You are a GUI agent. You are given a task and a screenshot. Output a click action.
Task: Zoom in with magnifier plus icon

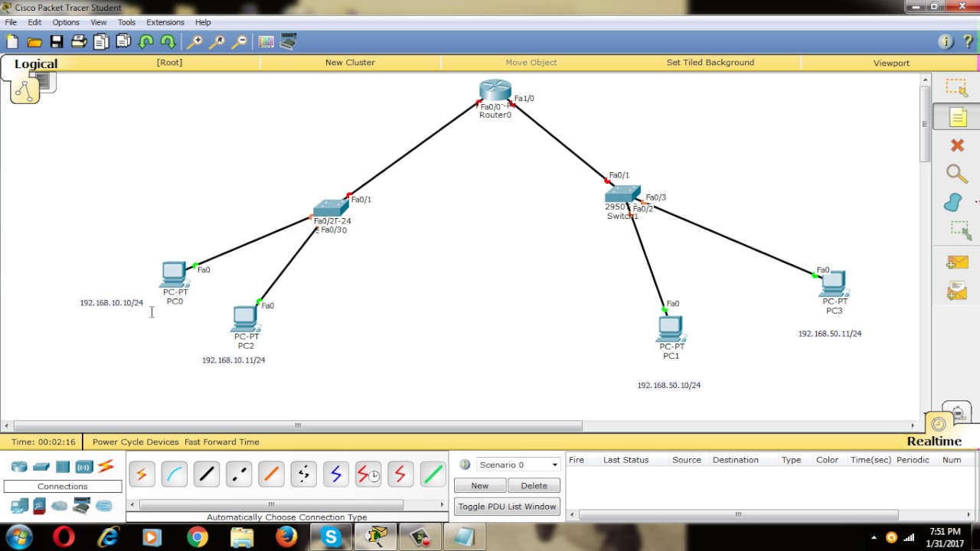coord(195,42)
